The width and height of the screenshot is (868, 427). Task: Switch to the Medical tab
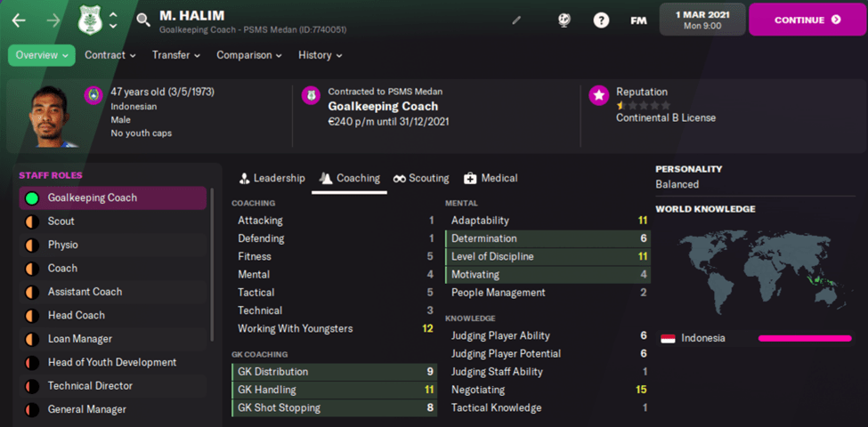491,178
